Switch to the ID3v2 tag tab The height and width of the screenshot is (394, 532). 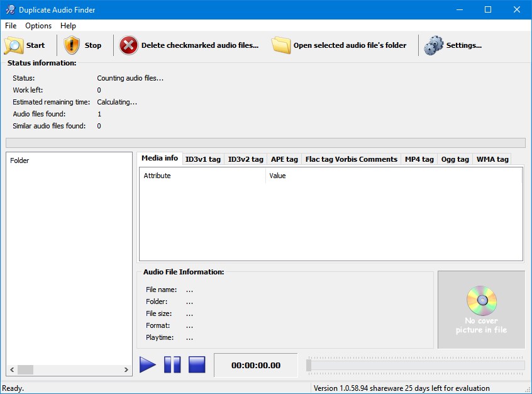click(x=245, y=159)
